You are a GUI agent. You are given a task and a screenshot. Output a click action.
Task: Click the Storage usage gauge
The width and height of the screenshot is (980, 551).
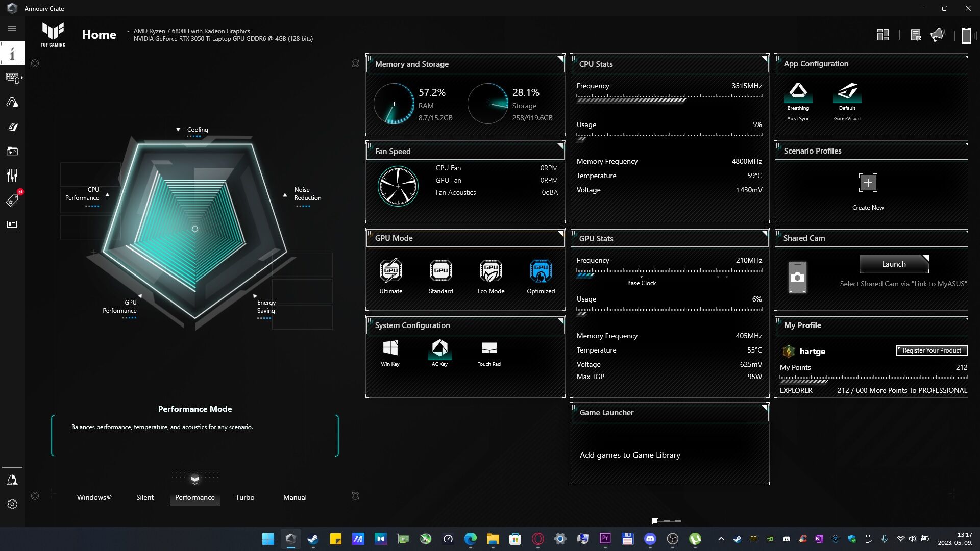(487, 104)
